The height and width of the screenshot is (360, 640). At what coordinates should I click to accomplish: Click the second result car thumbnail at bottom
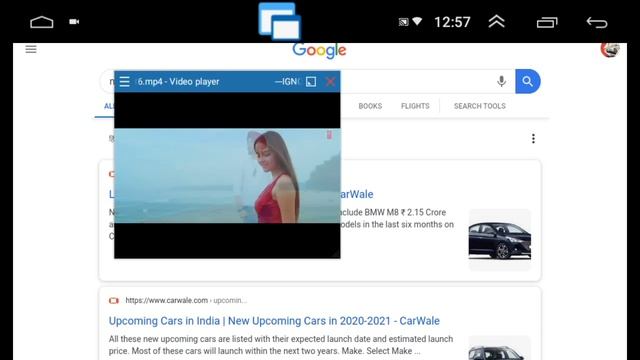pos(500,348)
